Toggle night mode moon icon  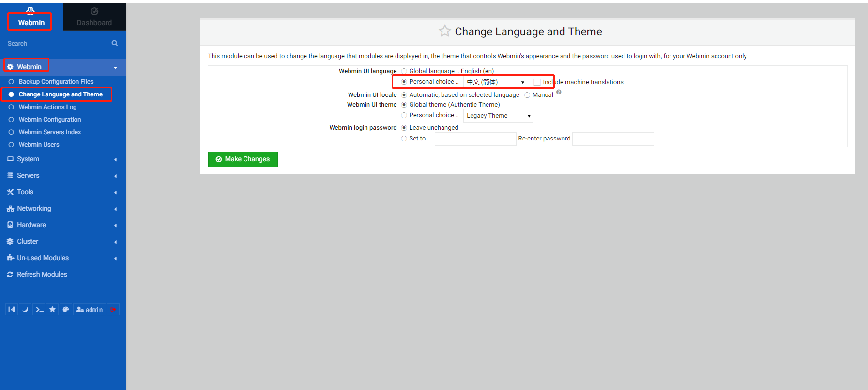(x=25, y=310)
